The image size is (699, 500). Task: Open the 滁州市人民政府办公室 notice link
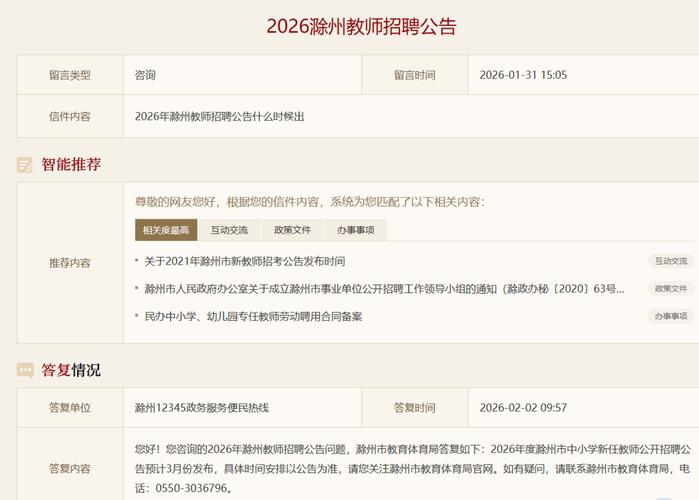(x=384, y=289)
